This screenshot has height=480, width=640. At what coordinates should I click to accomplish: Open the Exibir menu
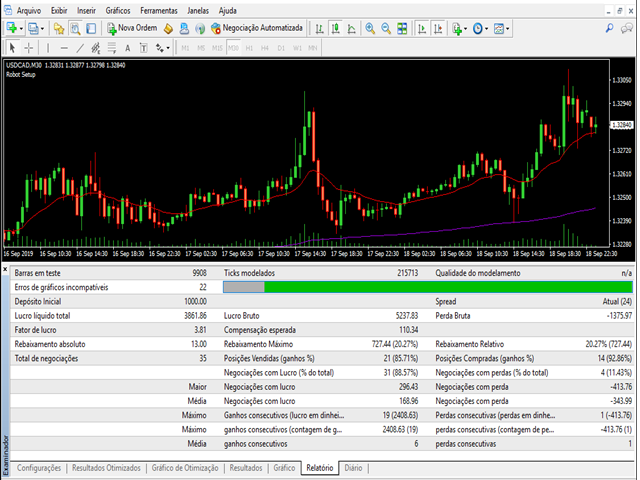(59, 11)
